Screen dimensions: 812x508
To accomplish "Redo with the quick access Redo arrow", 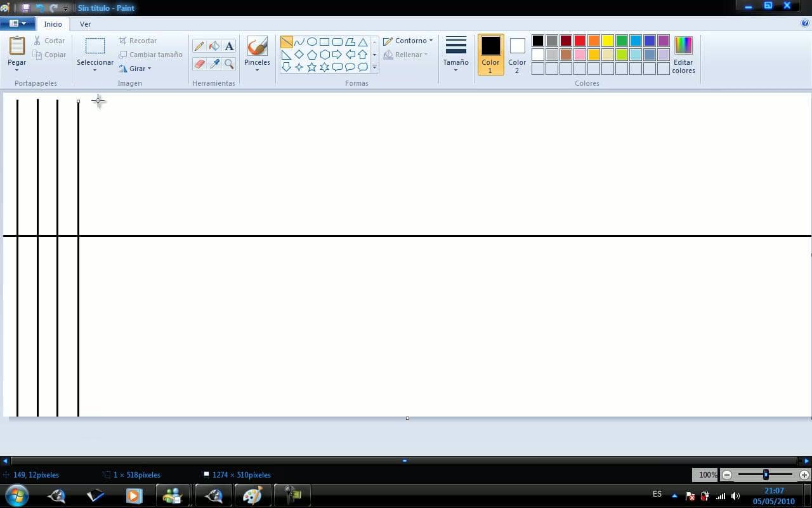I will pyautogui.click(x=53, y=8).
